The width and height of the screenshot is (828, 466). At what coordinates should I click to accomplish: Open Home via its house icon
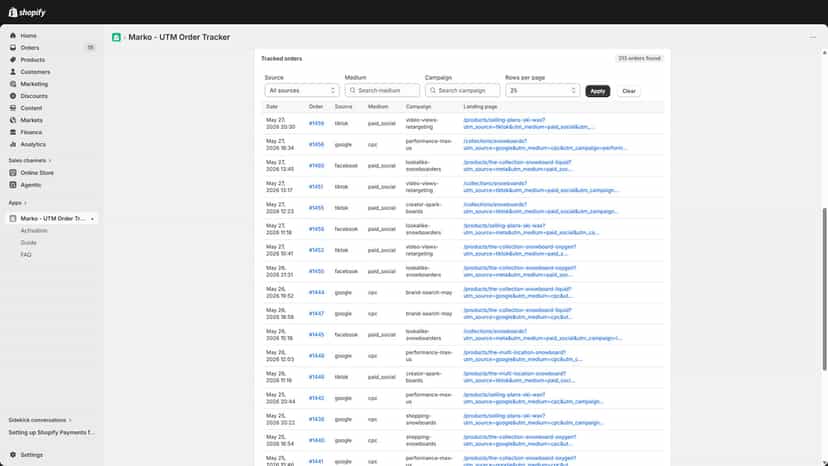(13, 35)
